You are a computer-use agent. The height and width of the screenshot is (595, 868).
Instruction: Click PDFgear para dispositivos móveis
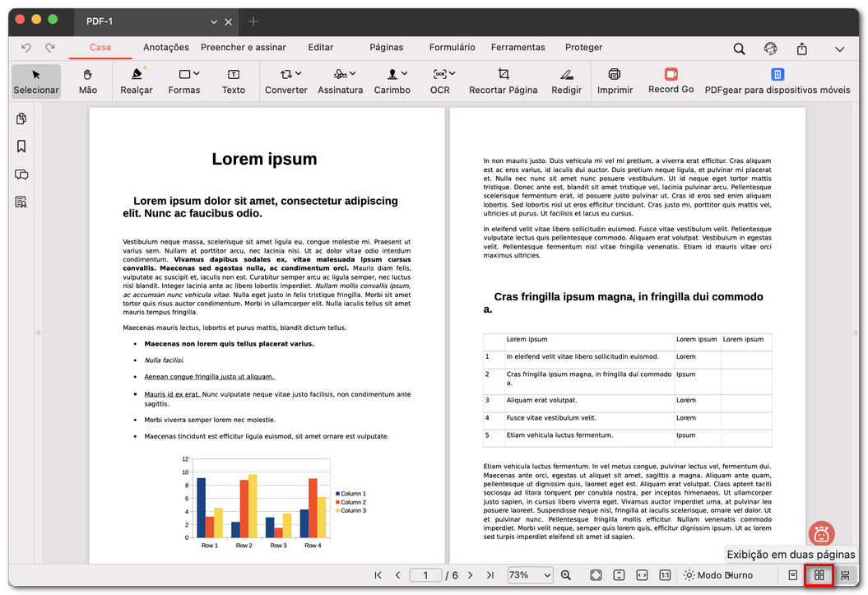777,81
